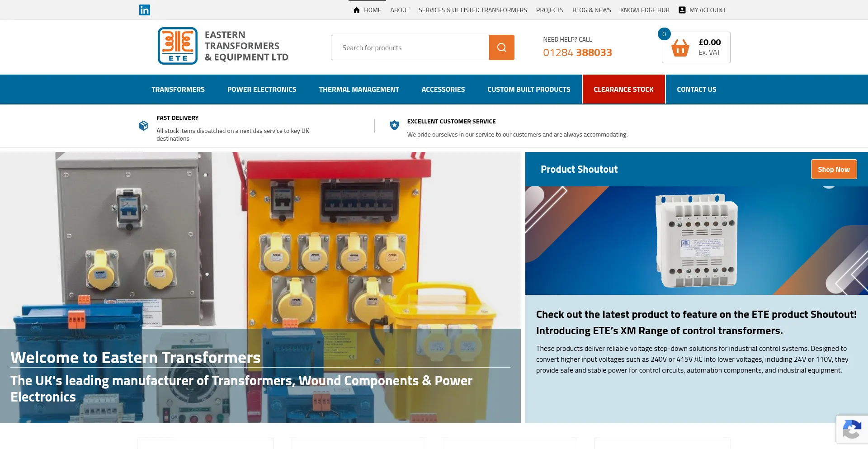Go to the About page
This screenshot has width=868, height=449.
400,10
